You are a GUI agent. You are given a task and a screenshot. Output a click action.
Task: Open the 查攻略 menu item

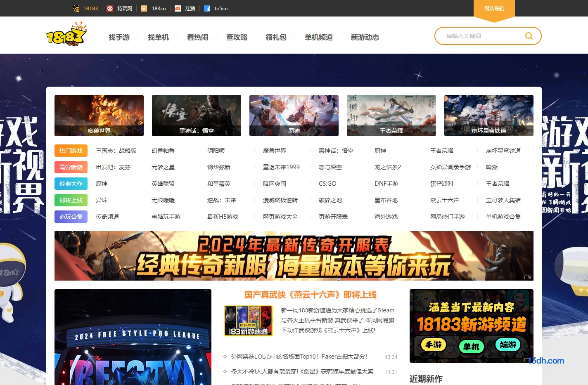(237, 37)
